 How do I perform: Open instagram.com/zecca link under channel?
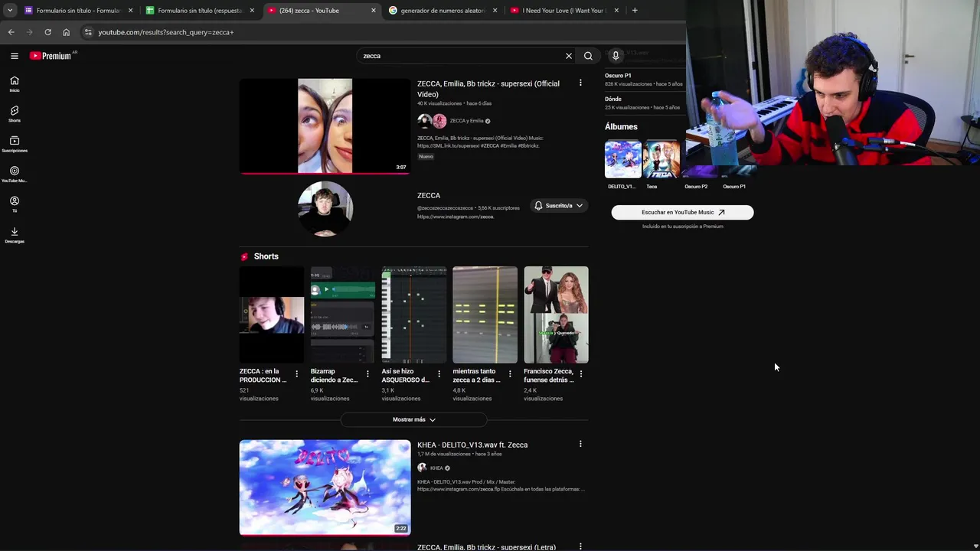[x=456, y=217]
